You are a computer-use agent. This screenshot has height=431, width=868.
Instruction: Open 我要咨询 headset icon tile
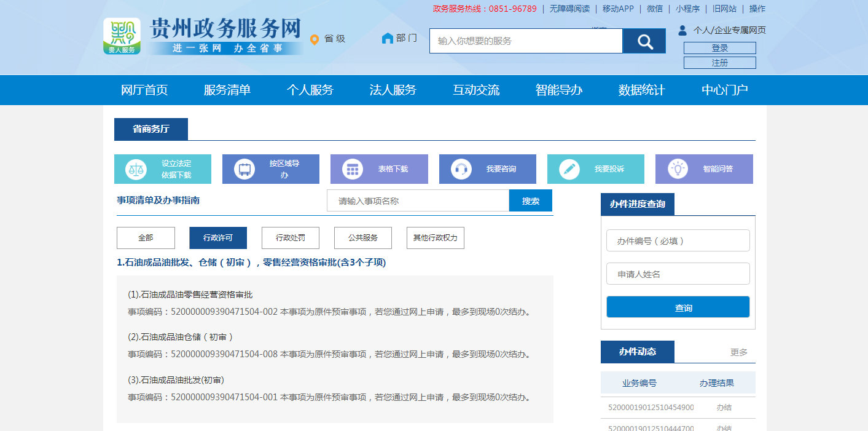coord(461,169)
